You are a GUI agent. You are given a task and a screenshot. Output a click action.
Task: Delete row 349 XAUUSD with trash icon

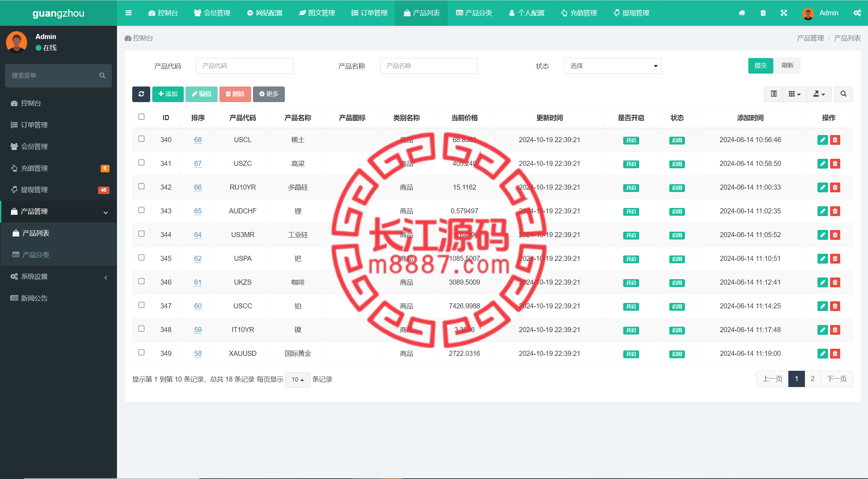pyautogui.click(x=835, y=353)
